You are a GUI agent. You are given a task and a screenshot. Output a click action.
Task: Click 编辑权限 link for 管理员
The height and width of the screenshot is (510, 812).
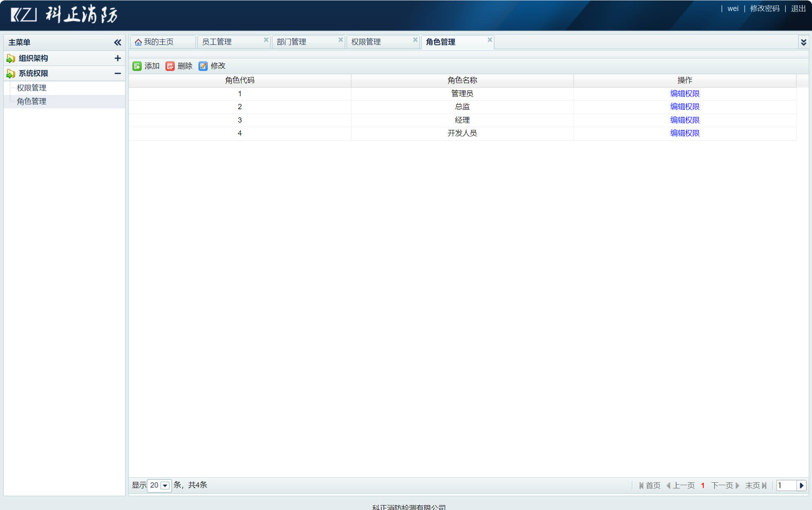tap(684, 94)
